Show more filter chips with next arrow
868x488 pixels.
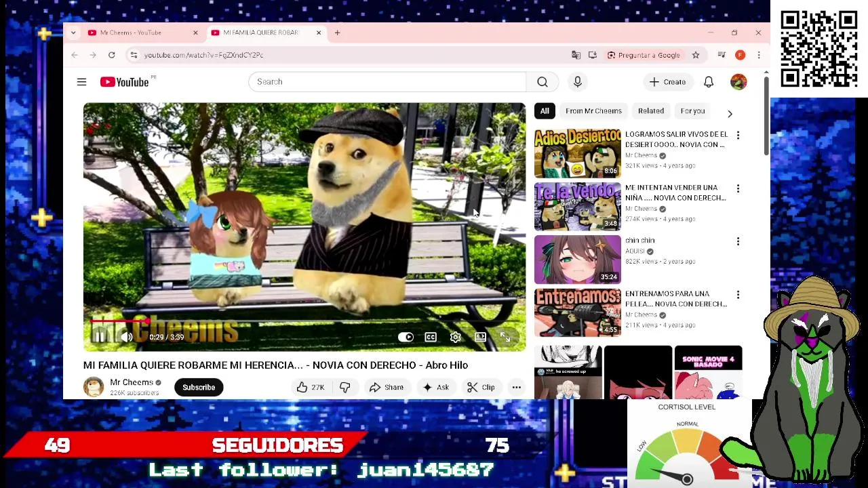click(730, 113)
